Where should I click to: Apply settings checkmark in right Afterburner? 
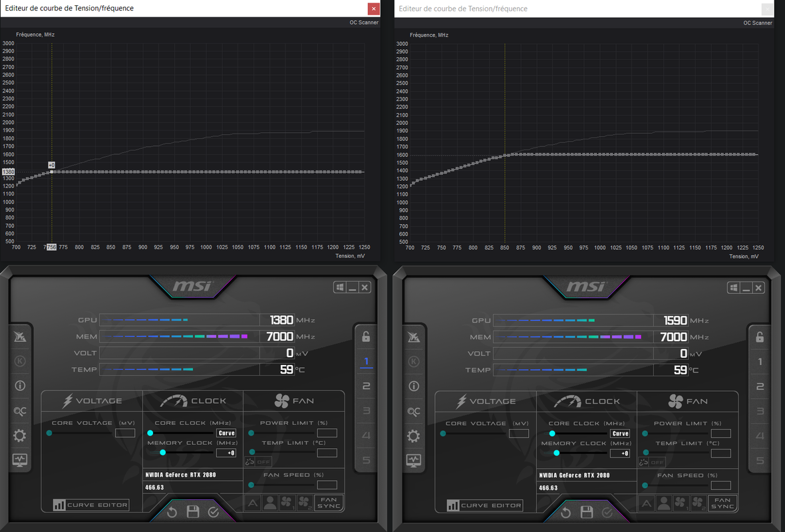pos(608,513)
